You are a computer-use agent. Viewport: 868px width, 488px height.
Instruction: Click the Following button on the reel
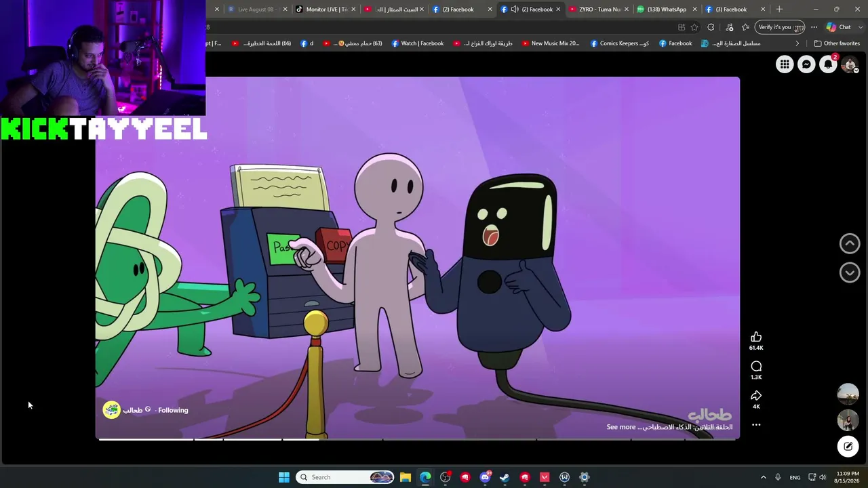pyautogui.click(x=173, y=410)
